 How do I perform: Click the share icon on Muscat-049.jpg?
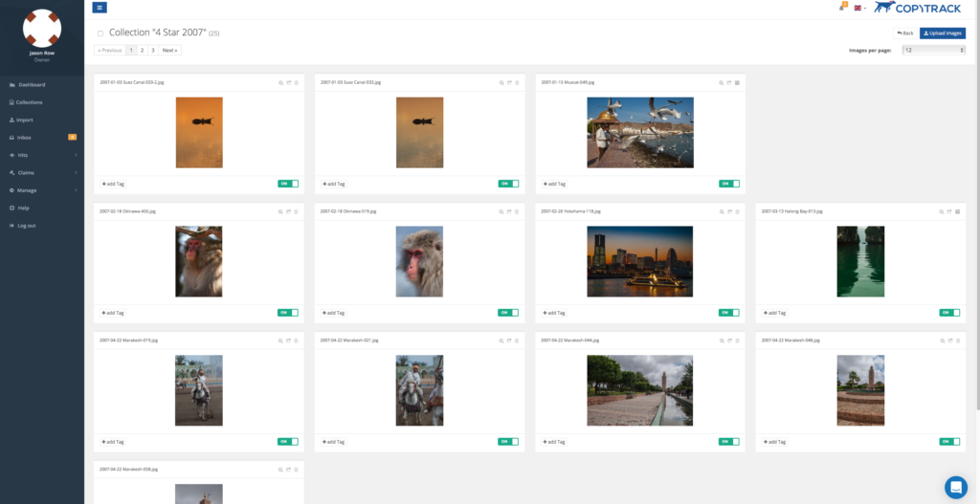click(729, 82)
